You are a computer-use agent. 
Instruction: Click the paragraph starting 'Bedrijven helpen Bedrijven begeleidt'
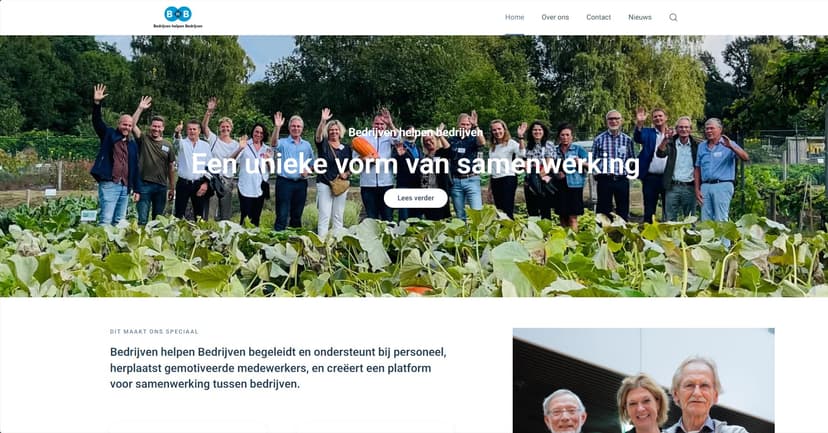coord(278,368)
